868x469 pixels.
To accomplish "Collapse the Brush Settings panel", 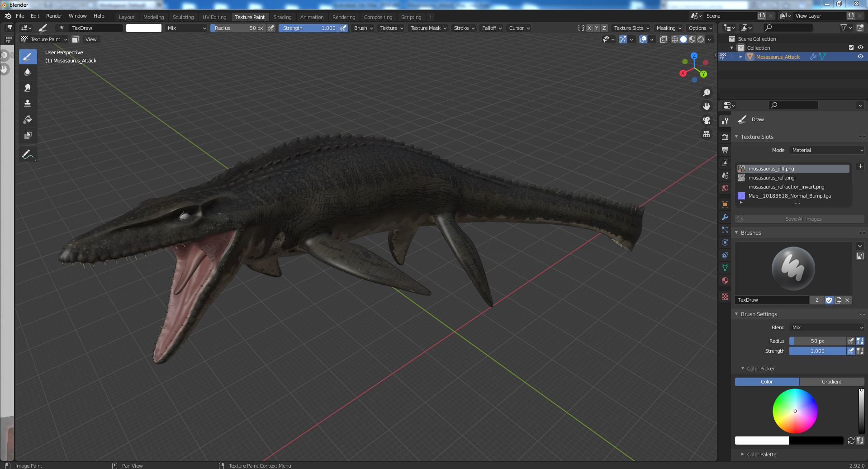I will click(759, 314).
